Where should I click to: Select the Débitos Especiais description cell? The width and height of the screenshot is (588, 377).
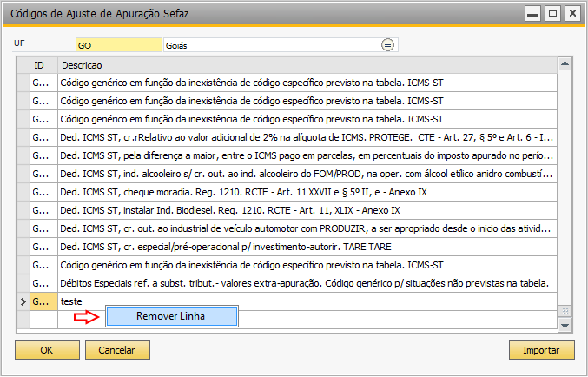(x=307, y=283)
